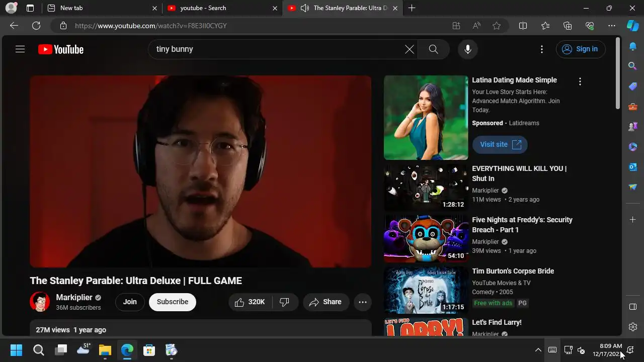Open Markiplier channel name link
The image size is (644, 362).
(x=74, y=297)
